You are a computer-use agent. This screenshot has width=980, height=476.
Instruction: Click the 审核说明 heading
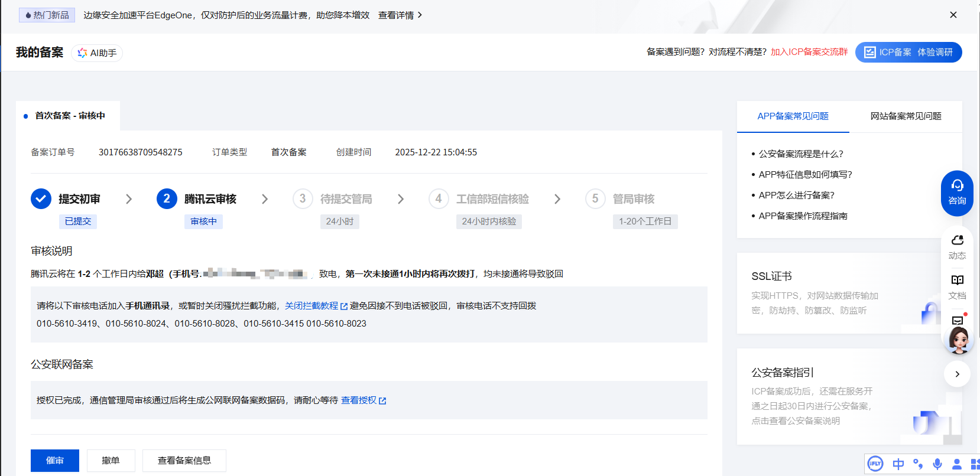tap(51, 251)
